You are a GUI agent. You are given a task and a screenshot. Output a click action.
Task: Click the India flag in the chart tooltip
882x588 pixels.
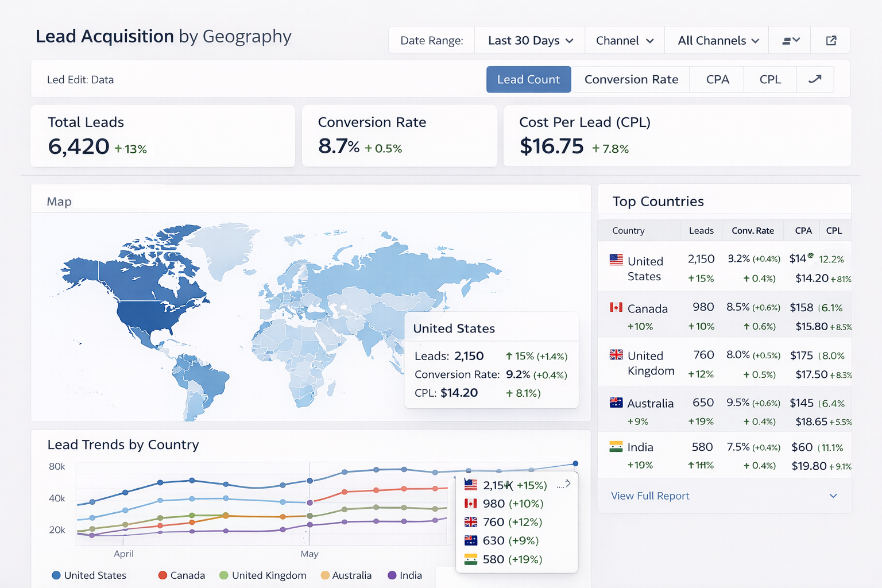[x=471, y=559]
